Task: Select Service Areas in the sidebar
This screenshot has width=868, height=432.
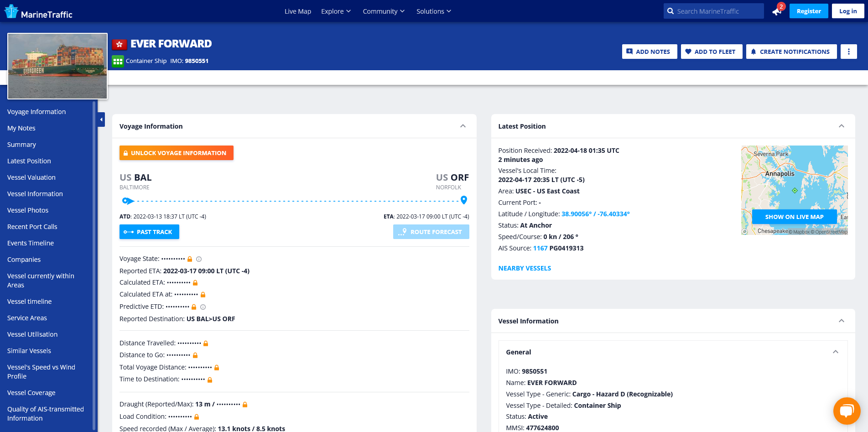Action: pos(27,318)
